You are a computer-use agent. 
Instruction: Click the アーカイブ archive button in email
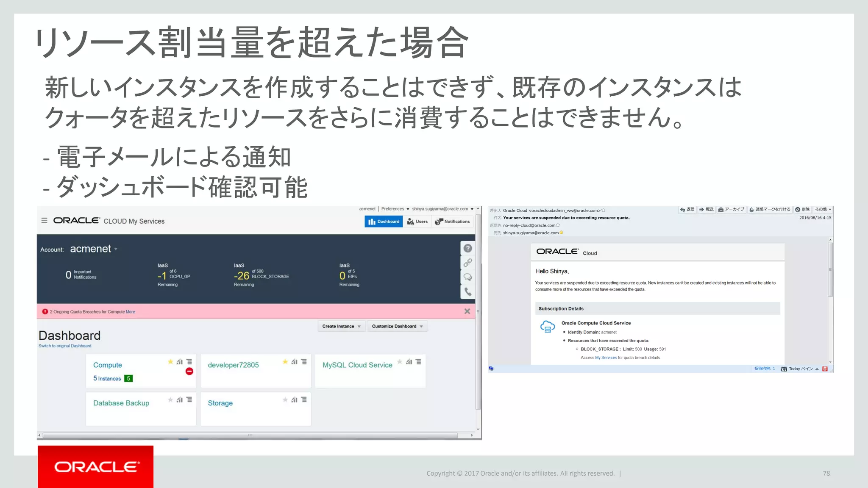pos(731,209)
